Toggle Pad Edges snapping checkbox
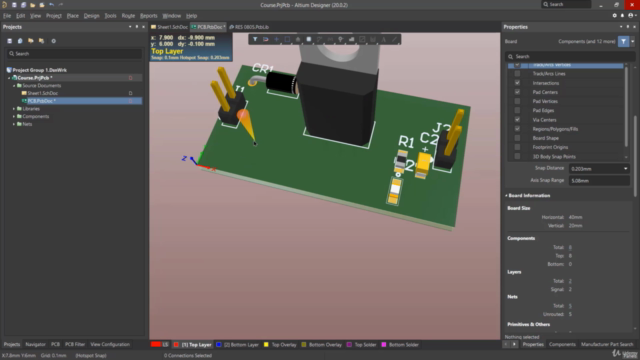This screenshot has width=640, height=360. click(517, 110)
